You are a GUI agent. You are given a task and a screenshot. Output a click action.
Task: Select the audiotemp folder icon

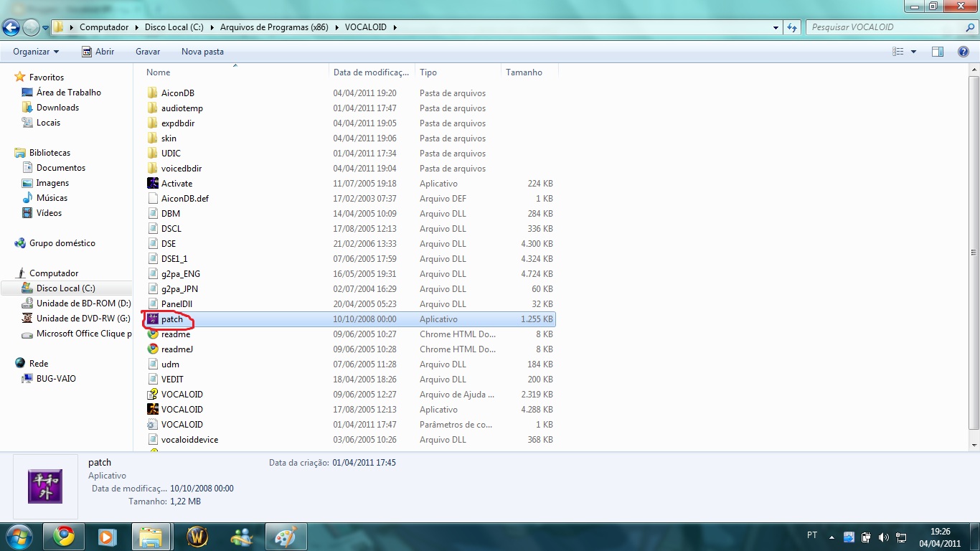152,108
